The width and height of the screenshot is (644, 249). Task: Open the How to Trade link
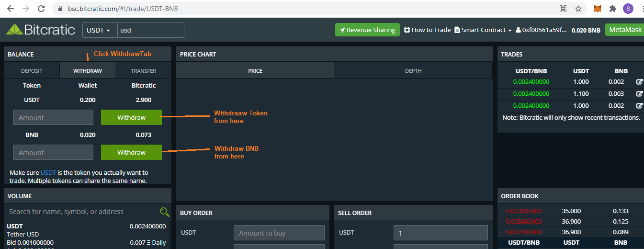click(427, 30)
